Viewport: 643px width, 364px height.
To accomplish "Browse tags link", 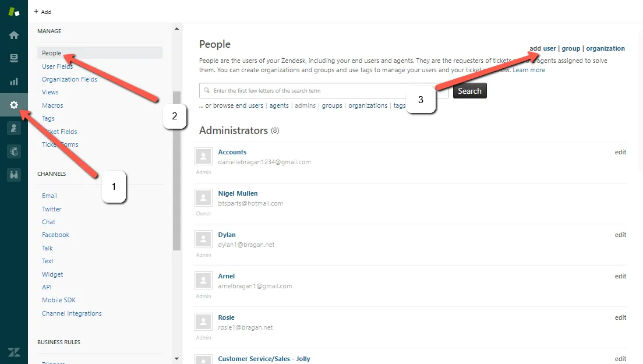I will click(x=399, y=106).
